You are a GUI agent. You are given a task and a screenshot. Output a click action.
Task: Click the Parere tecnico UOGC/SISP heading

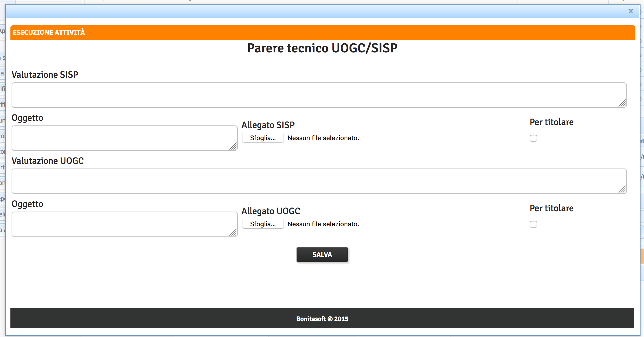[x=322, y=48]
